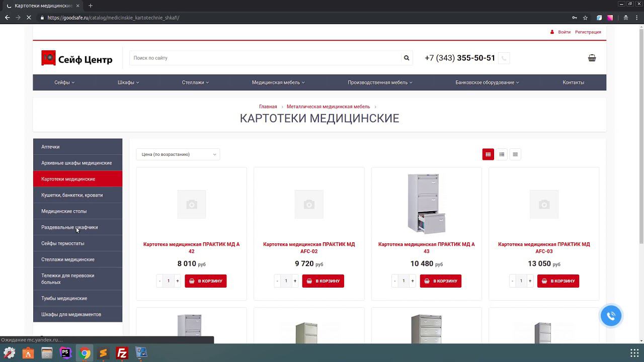Expand the Стеллажи menu
Screen dimensions: 644x362
click(x=195, y=82)
